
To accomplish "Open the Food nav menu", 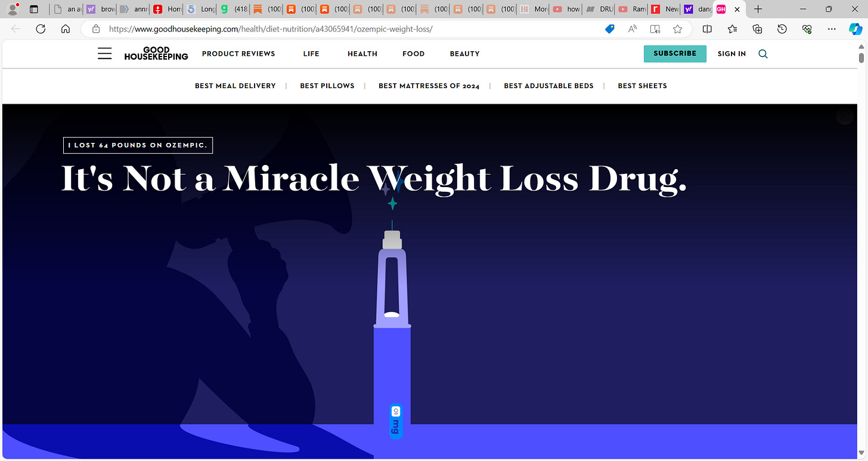I will pyautogui.click(x=414, y=54).
